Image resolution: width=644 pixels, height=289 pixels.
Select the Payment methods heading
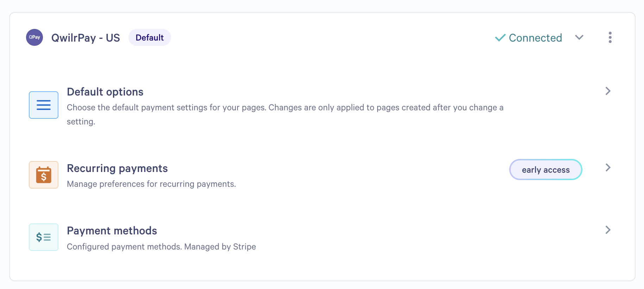112,230
